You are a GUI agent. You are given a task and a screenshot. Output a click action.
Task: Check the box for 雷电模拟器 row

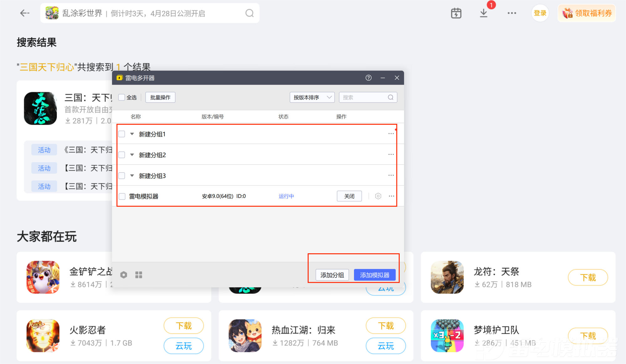122,196
